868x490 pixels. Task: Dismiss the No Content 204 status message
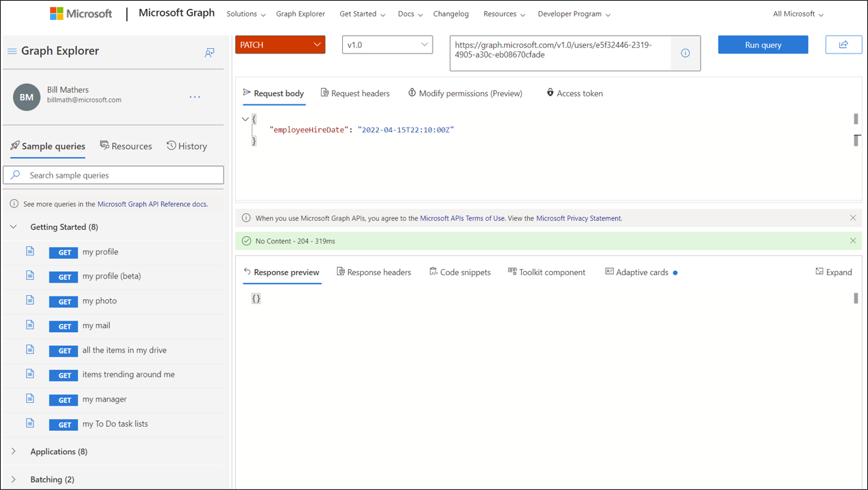853,241
